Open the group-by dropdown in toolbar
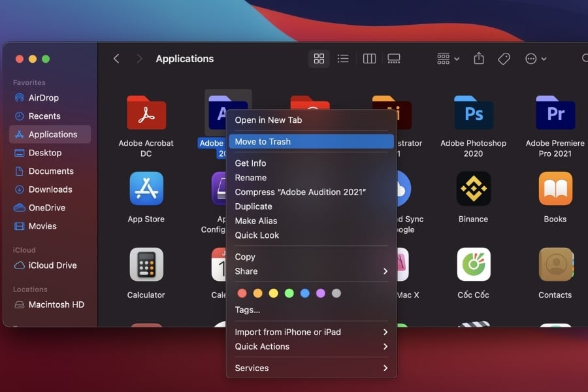 tap(448, 59)
